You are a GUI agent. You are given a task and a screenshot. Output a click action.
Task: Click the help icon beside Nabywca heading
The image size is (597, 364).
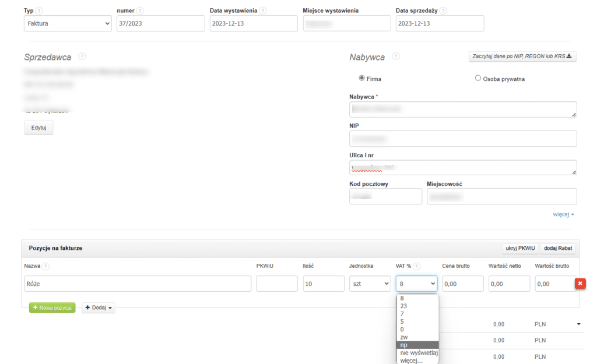tap(396, 56)
